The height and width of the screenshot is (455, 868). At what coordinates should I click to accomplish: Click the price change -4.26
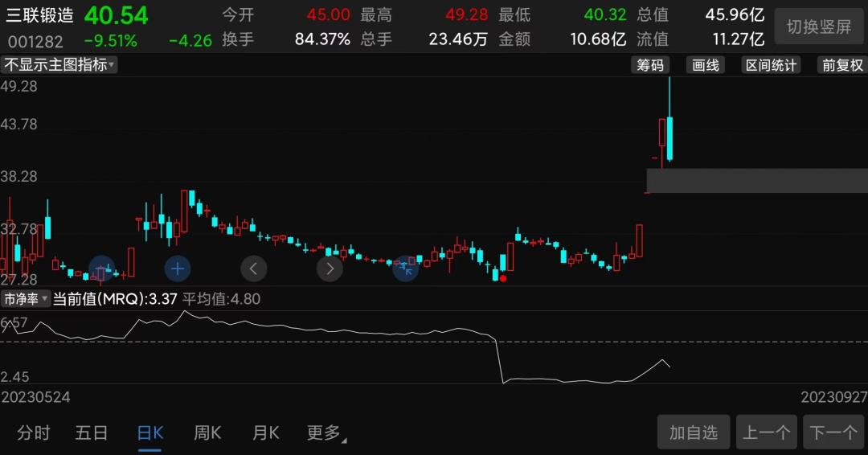[190, 41]
